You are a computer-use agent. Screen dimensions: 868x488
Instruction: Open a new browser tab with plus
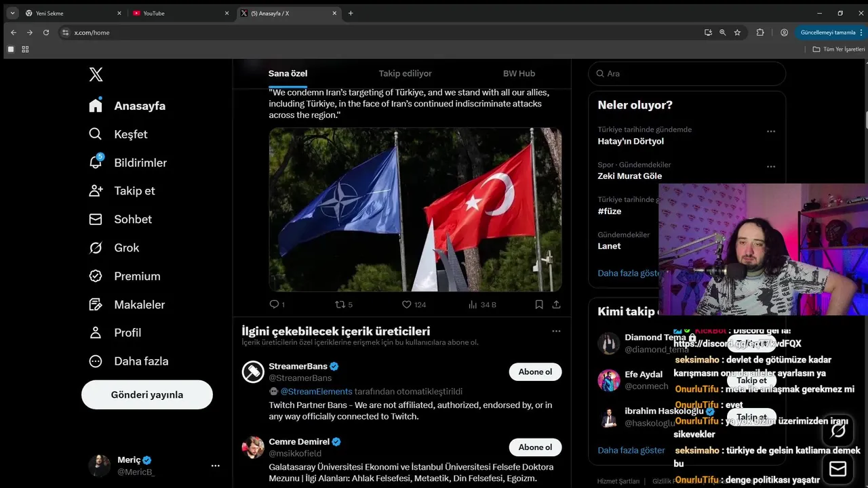351,13
